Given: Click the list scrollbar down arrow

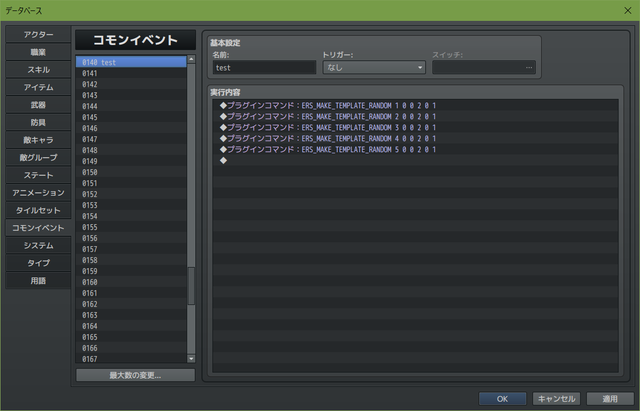Looking at the screenshot, I should click(x=191, y=359).
